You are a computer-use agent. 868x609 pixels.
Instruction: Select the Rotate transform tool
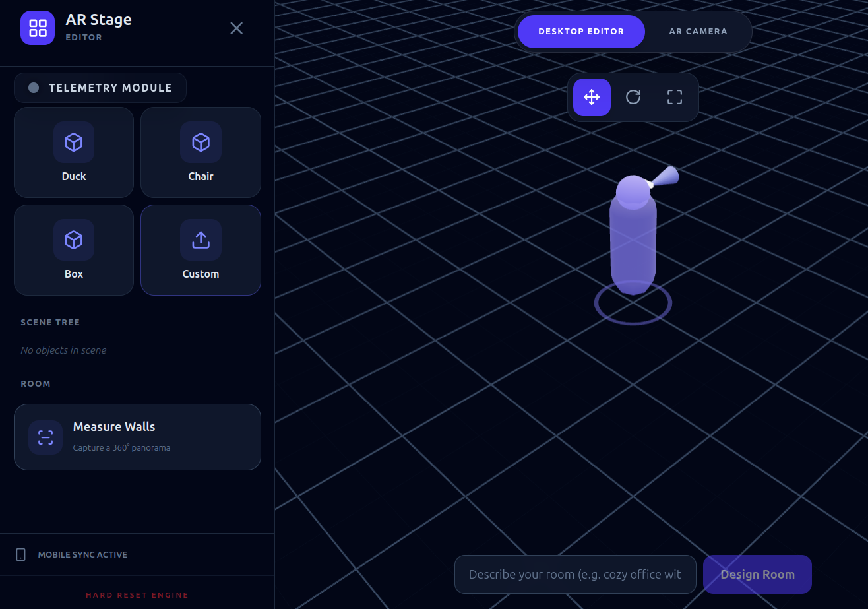[633, 97]
